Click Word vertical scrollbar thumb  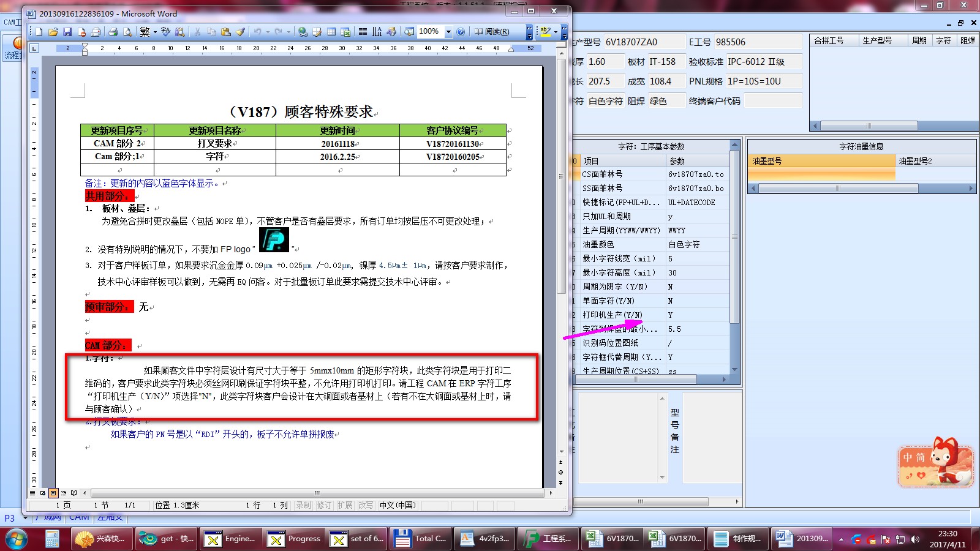point(561,178)
